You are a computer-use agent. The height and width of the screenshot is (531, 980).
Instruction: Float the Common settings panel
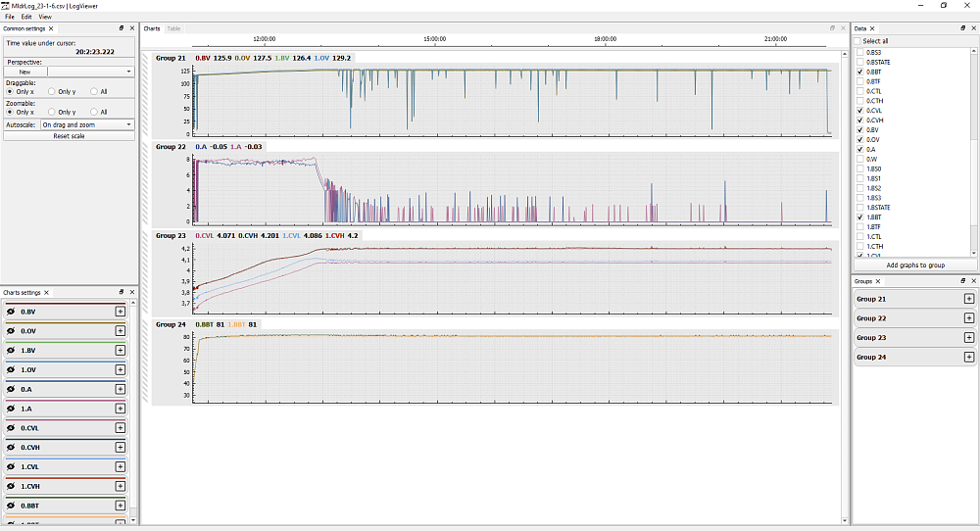[x=121, y=29]
